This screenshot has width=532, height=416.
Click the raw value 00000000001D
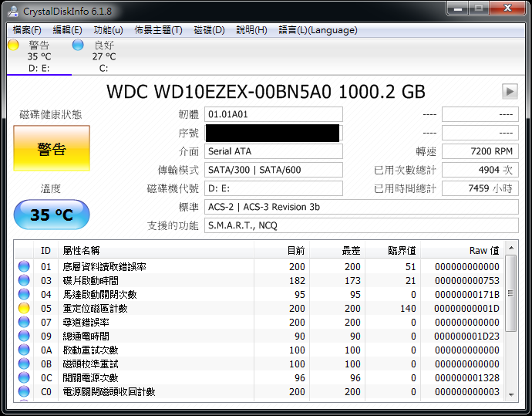(467, 309)
